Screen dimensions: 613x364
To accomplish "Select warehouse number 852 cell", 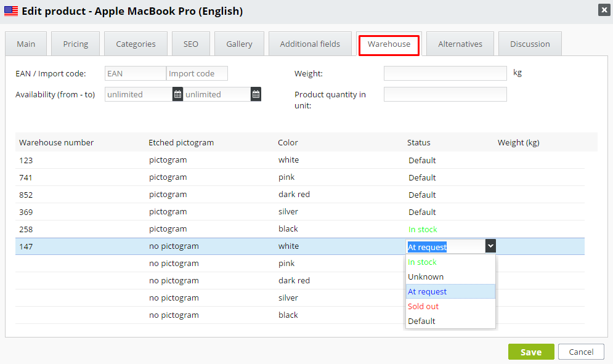I will [26, 195].
